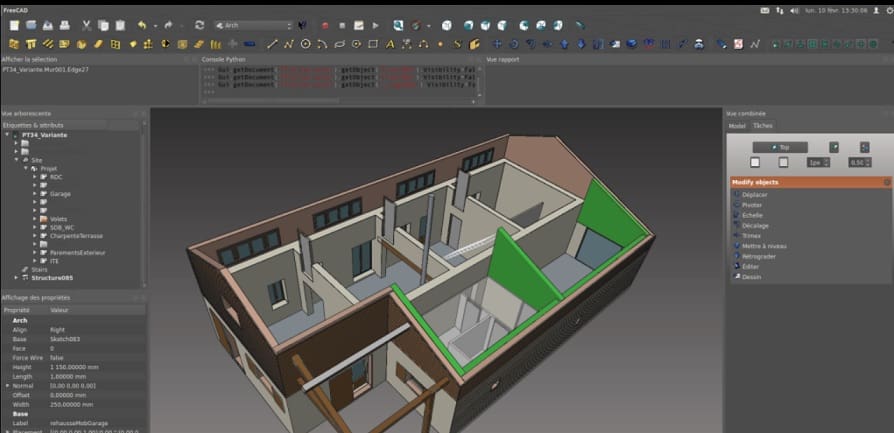This screenshot has width=894, height=433.
Task: Select the Draft Circle tool
Action: click(306, 44)
